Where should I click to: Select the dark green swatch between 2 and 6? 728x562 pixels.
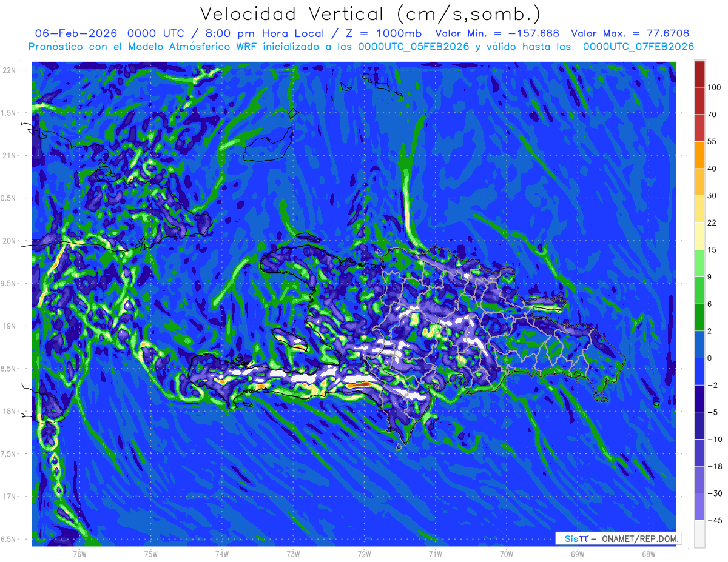tap(700, 317)
